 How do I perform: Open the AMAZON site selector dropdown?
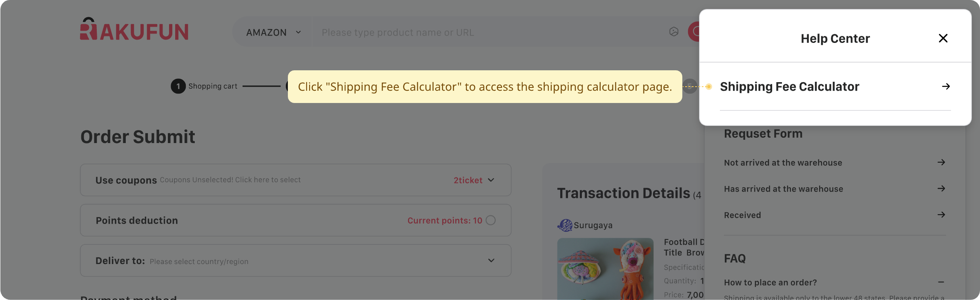[x=274, y=32]
